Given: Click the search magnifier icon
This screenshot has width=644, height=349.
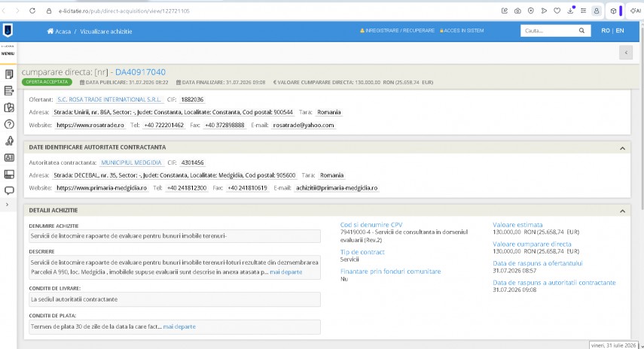Looking at the screenshot, I should [x=581, y=31].
